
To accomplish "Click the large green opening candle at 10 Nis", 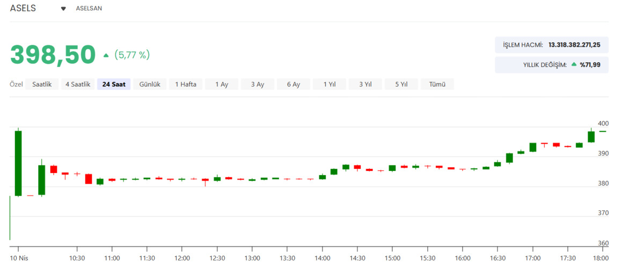I will coord(18,163).
